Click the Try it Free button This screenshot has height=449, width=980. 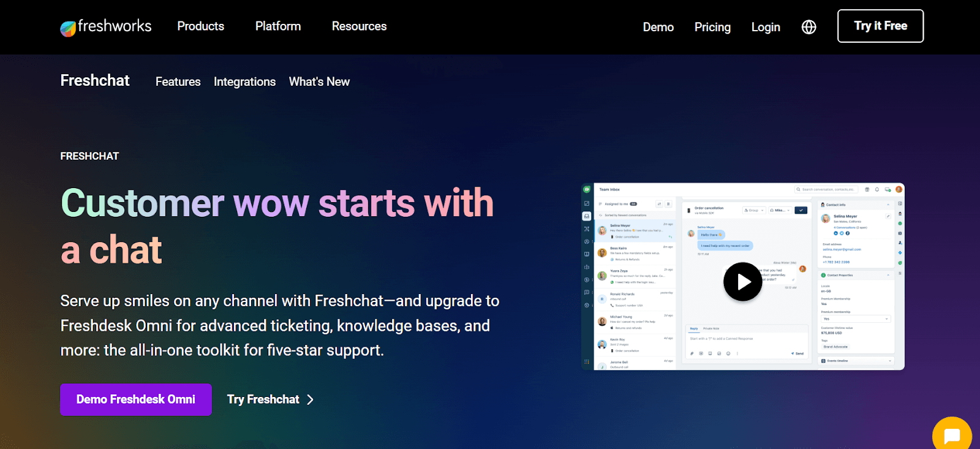click(880, 26)
